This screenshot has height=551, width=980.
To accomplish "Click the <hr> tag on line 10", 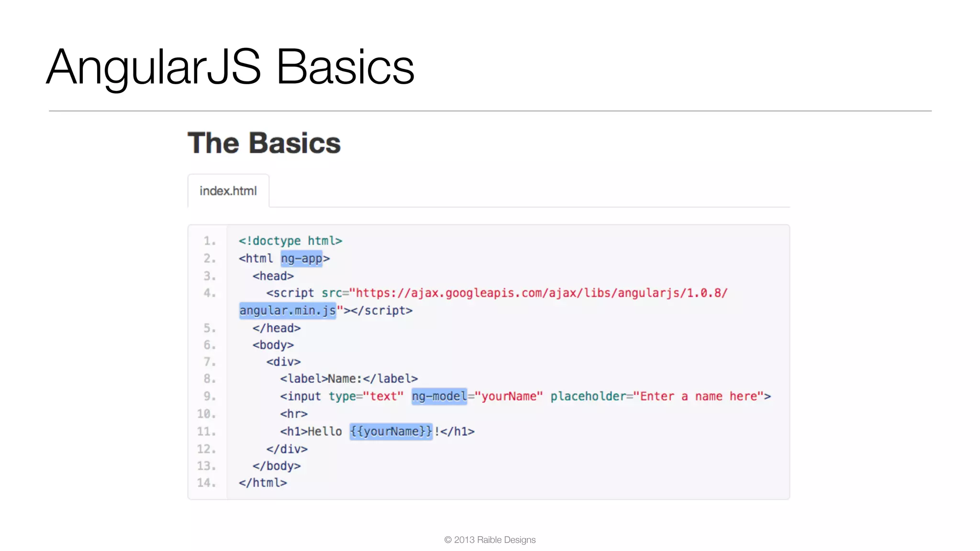I will (x=294, y=414).
